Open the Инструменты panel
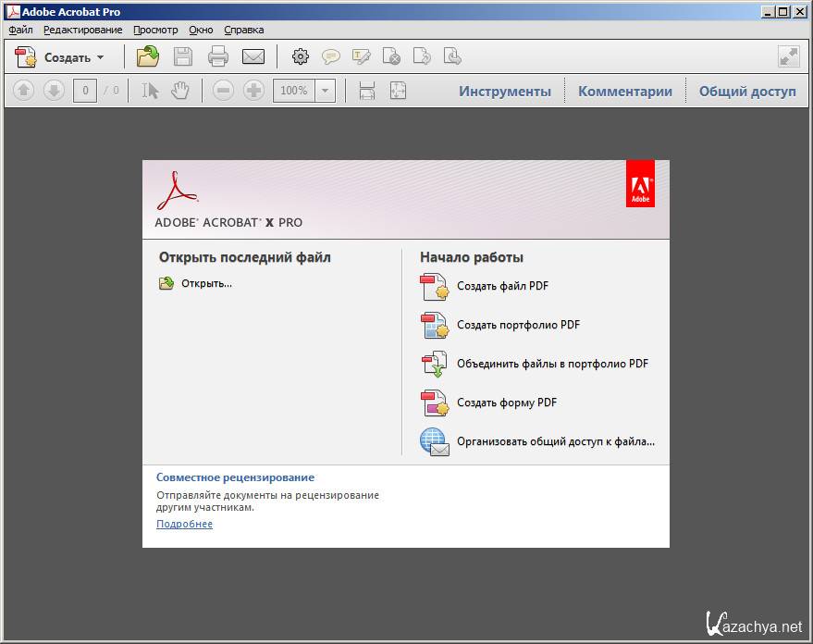Screen dimensions: 813x644 (x=505, y=91)
